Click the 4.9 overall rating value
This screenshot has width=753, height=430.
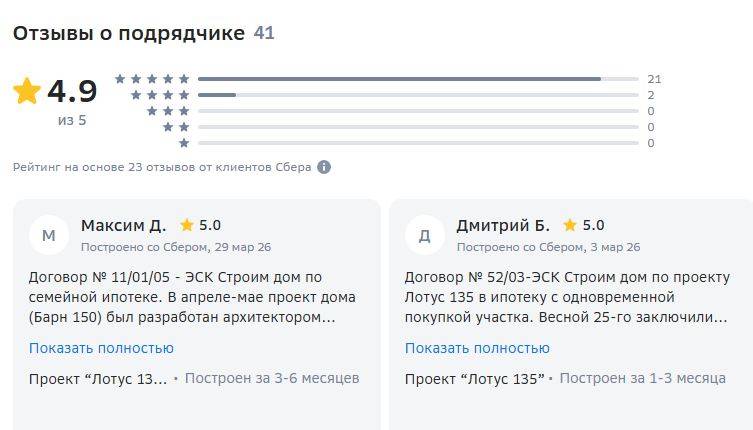coord(73,91)
